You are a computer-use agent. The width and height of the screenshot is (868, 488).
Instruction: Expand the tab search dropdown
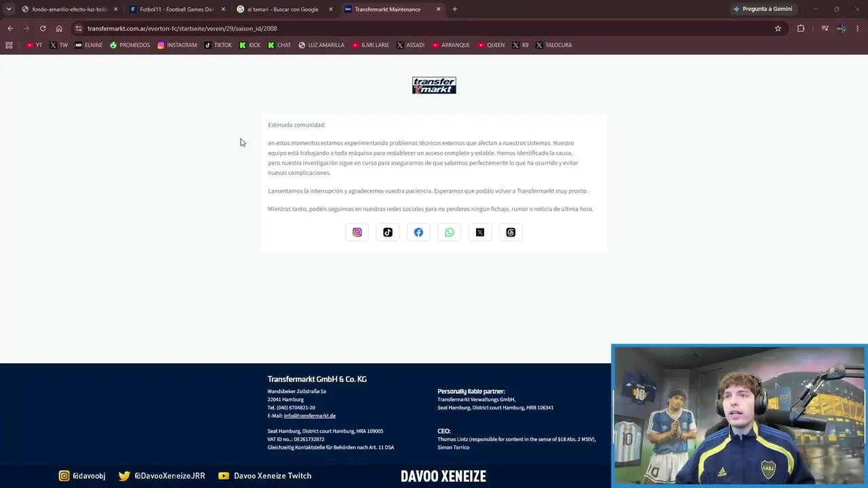(x=8, y=9)
